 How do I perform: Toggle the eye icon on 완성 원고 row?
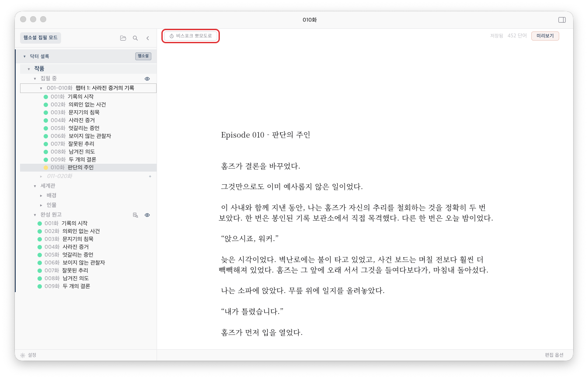(147, 215)
